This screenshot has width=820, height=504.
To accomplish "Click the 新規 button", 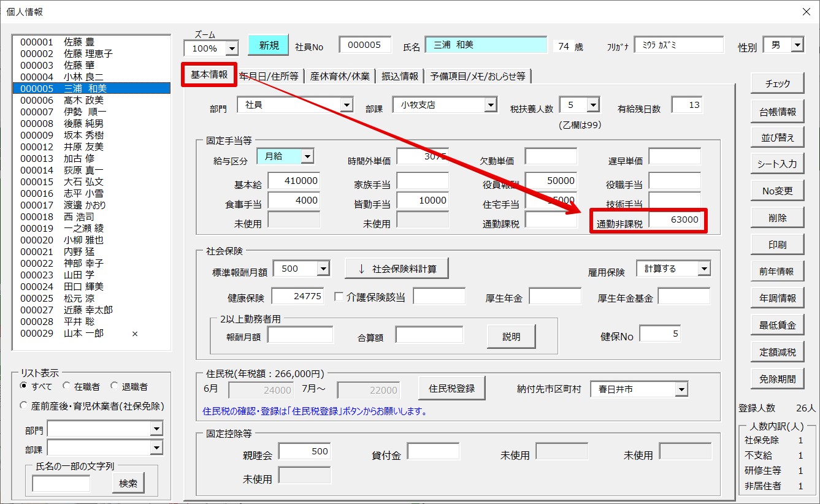I will click(268, 45).
